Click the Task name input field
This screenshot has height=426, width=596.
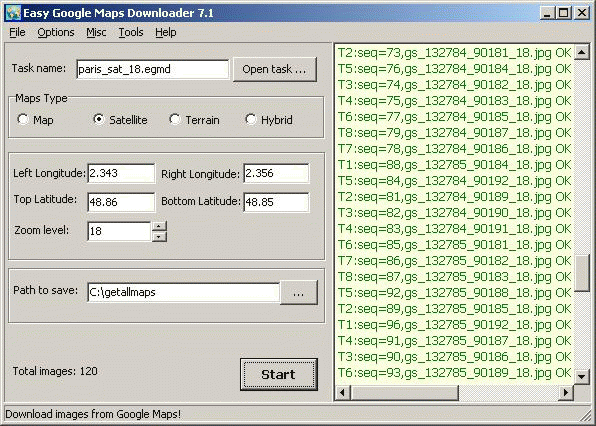152,69
